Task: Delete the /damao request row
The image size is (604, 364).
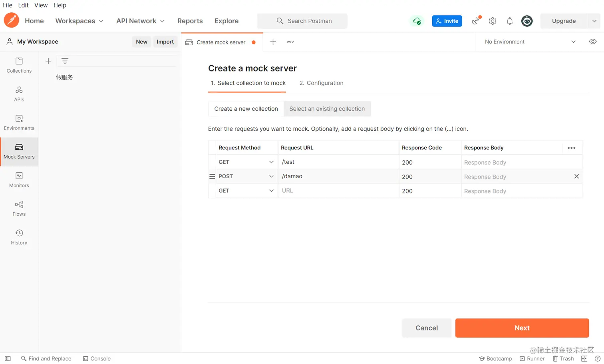Action: tap(576, 177)
